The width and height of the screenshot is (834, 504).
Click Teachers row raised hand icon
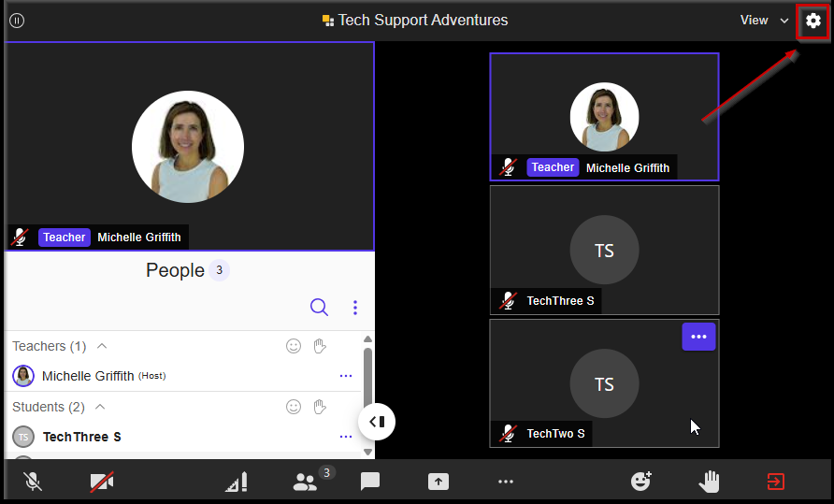(320, 346)
